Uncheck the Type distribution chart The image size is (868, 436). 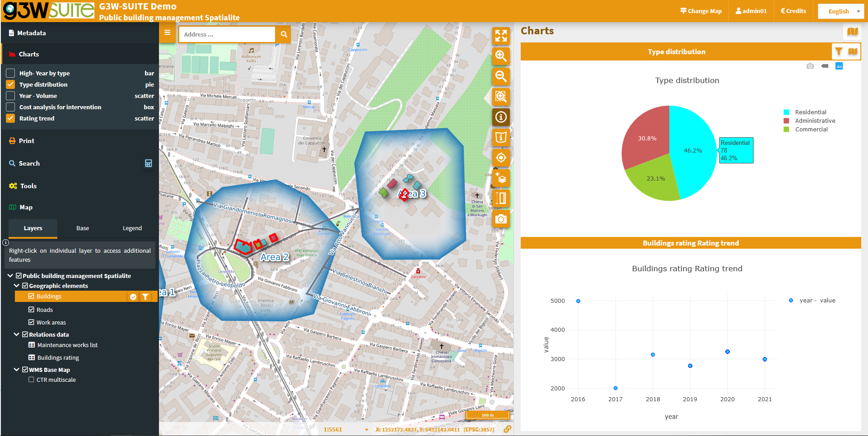tap(10, 84)
